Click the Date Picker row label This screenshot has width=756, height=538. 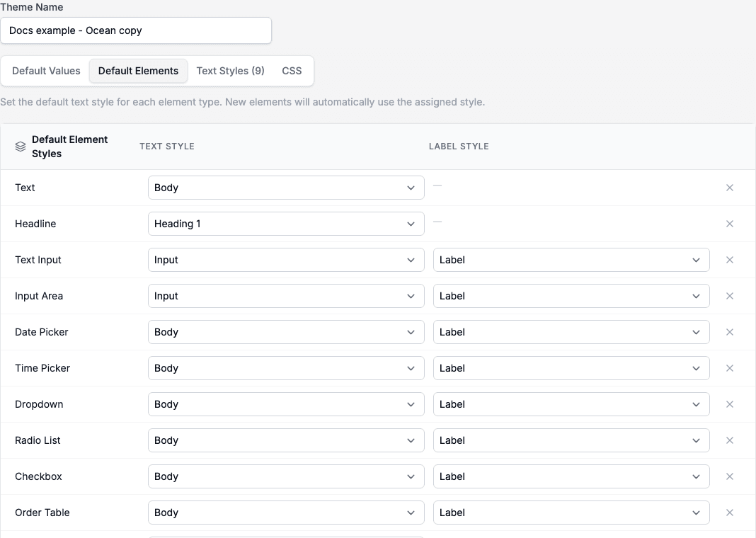[x=42, y=332]
